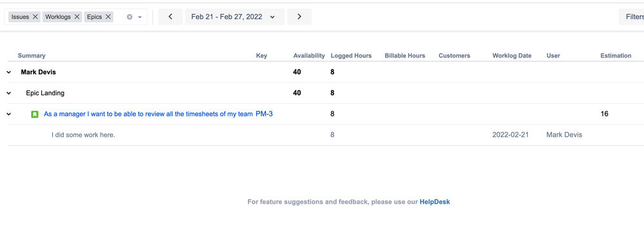644x239 pixels.
Task: Click the User column header
Action: (553, 56)
